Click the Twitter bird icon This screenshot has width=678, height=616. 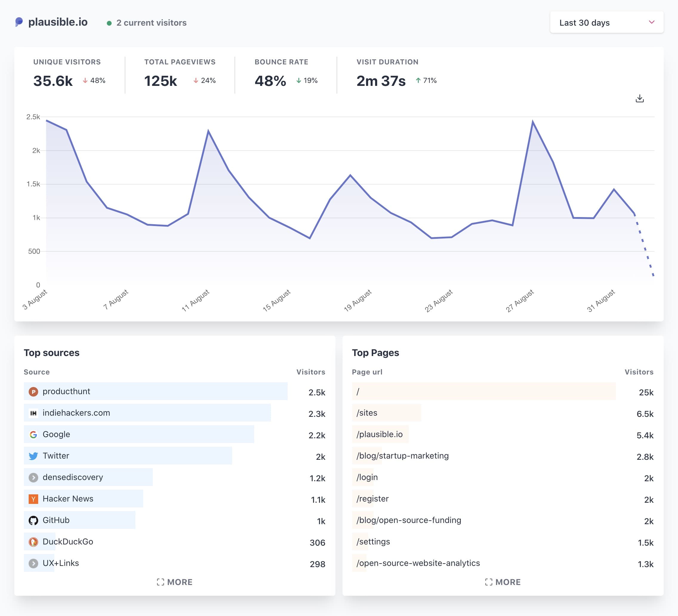[33, 456]
